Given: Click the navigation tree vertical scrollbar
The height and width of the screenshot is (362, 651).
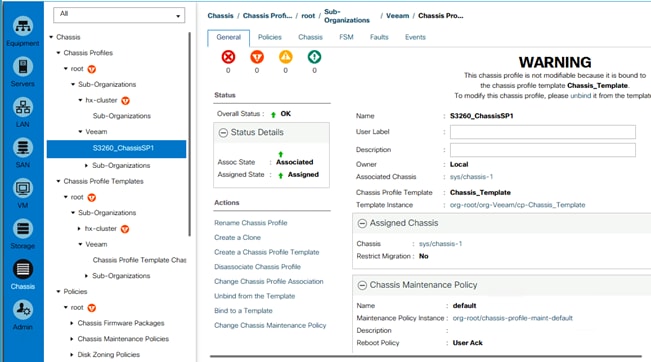Looking at the screenshot, I should click(190, 134).
